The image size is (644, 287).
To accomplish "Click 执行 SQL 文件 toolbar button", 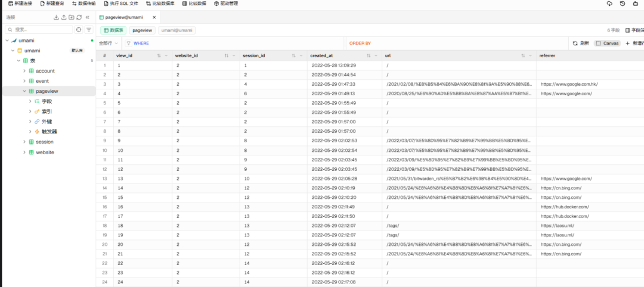I will coord(120,4).
